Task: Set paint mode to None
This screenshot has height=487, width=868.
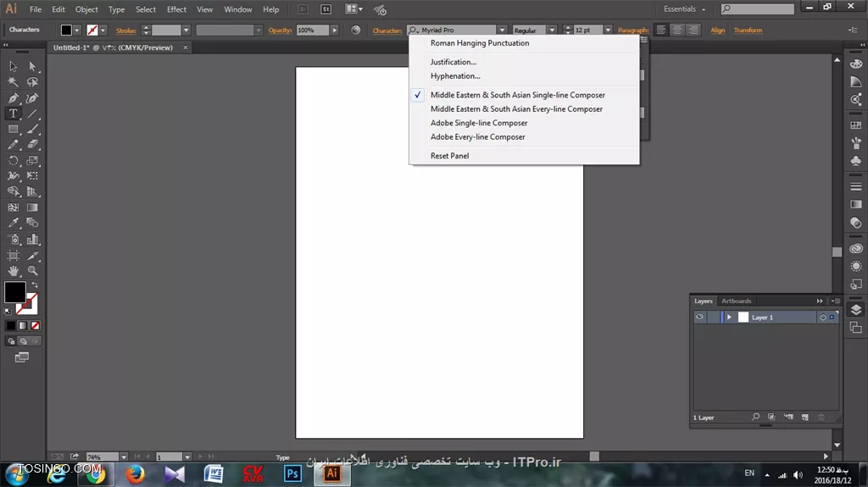Action: (36, 325)
